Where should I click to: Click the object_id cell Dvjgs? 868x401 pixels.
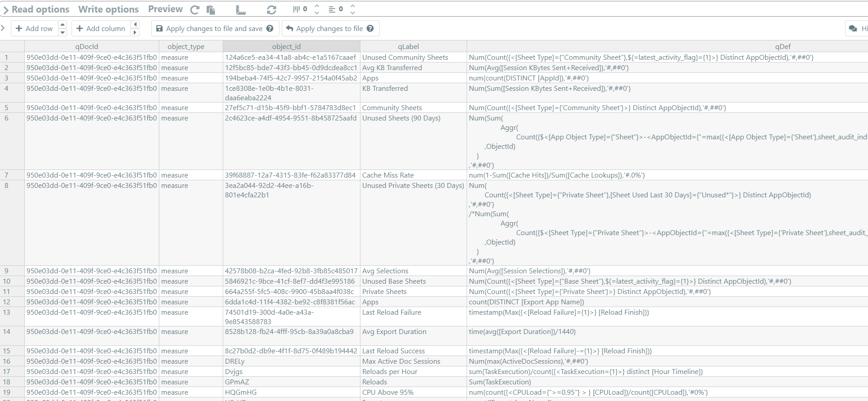292,372
